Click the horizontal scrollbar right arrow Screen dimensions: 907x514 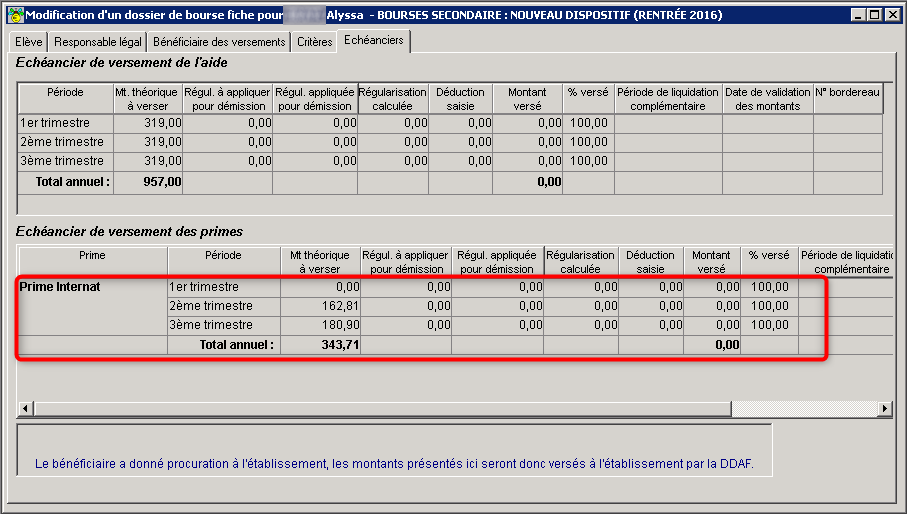[884, 409]
